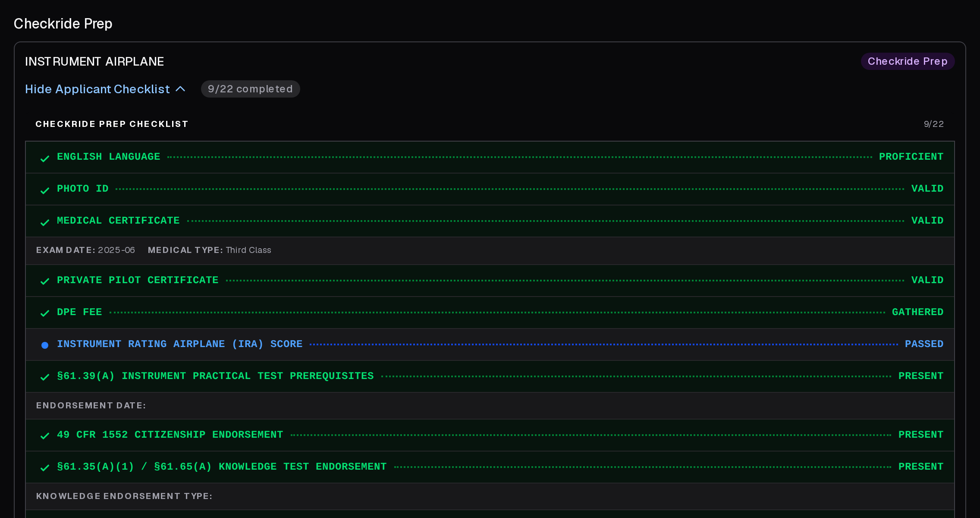Click the Private Pilot Certificate checkmark

click(x=45, y=281)
